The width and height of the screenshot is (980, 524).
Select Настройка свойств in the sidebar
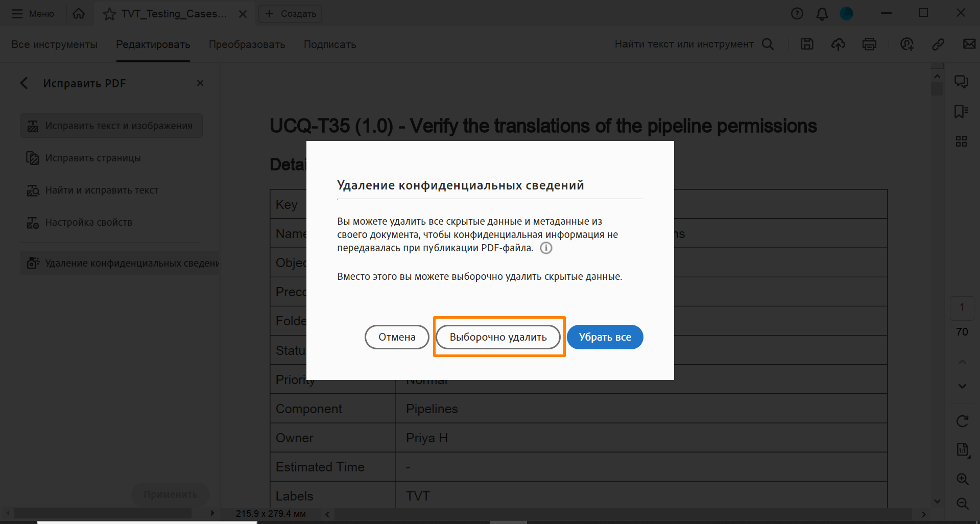pyautogui.click(x=89, y=222)
